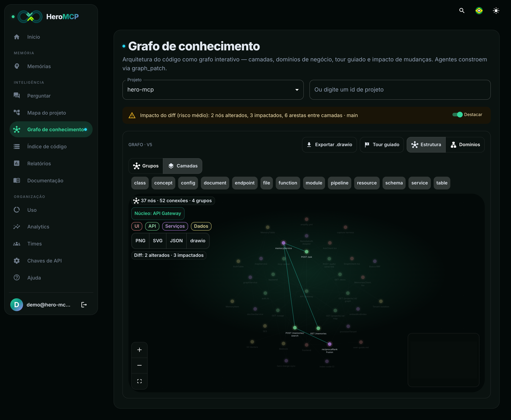Go to Início home icon
Viewport: 511px width, 420px height.
tap(17, 37)
